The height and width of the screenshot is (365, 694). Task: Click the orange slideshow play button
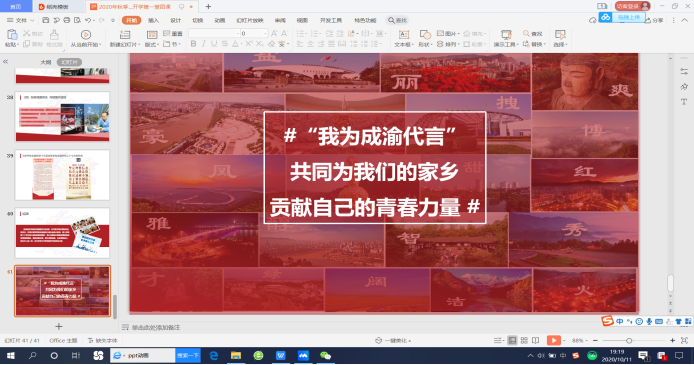(x=553, y=340)
